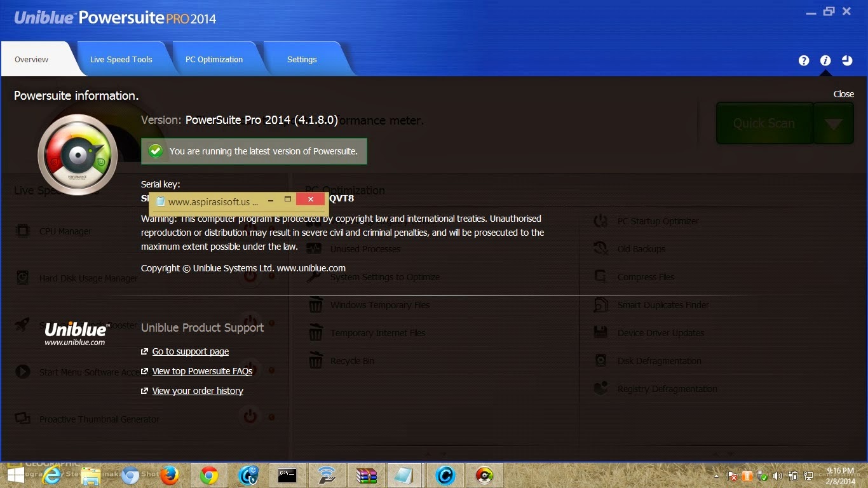This screenshot has height=488, width=868.
Task: Open View top Powersuite FAQs link
Action: tap(203, 371)
